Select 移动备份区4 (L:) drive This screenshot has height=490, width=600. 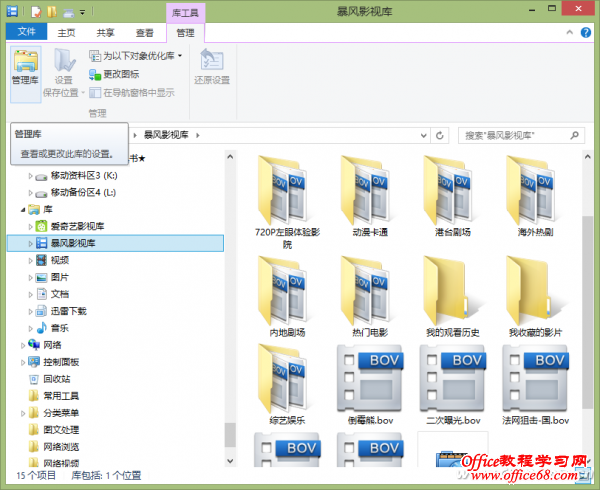83,192
